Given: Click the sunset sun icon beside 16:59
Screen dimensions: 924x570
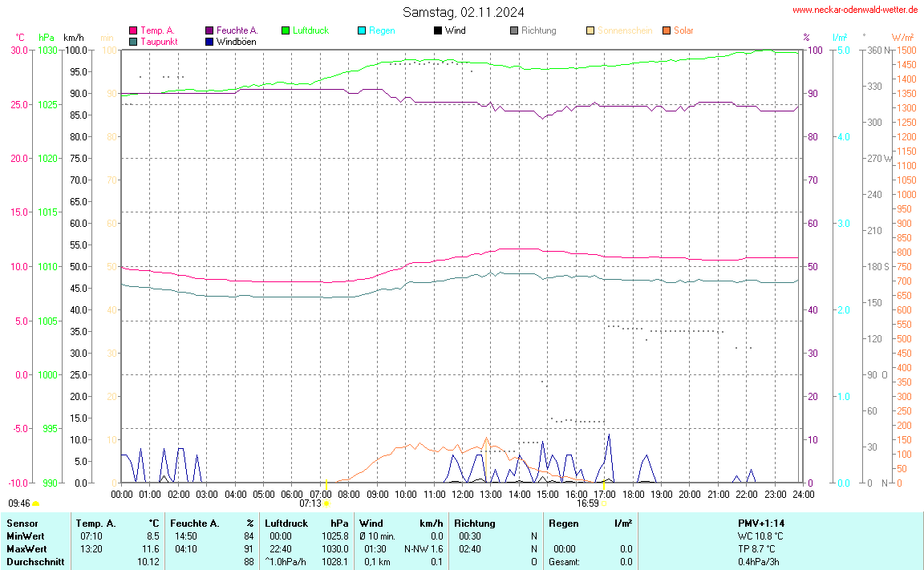Looking at the screenshot, I should (x=604, y=503).
